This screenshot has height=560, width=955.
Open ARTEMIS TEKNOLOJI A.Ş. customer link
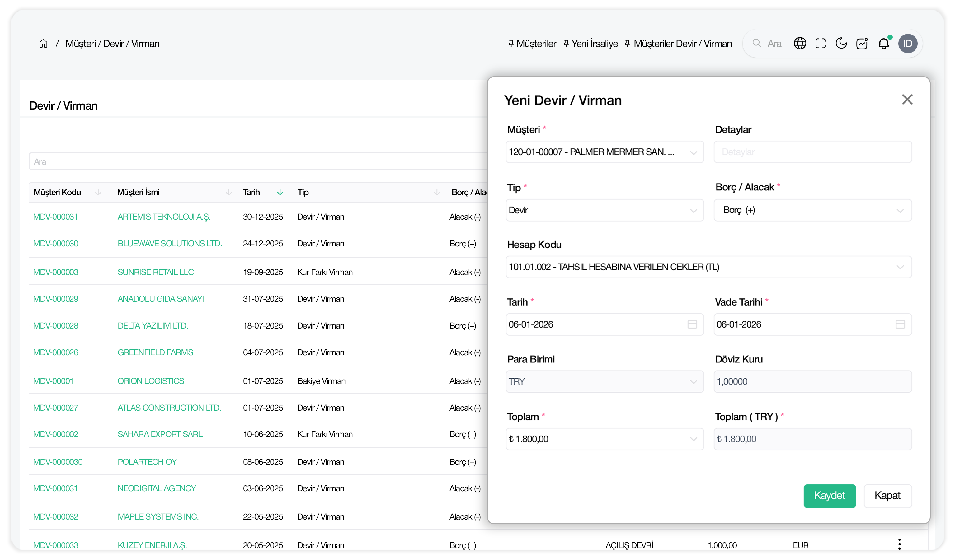click(x=164, y=217)
